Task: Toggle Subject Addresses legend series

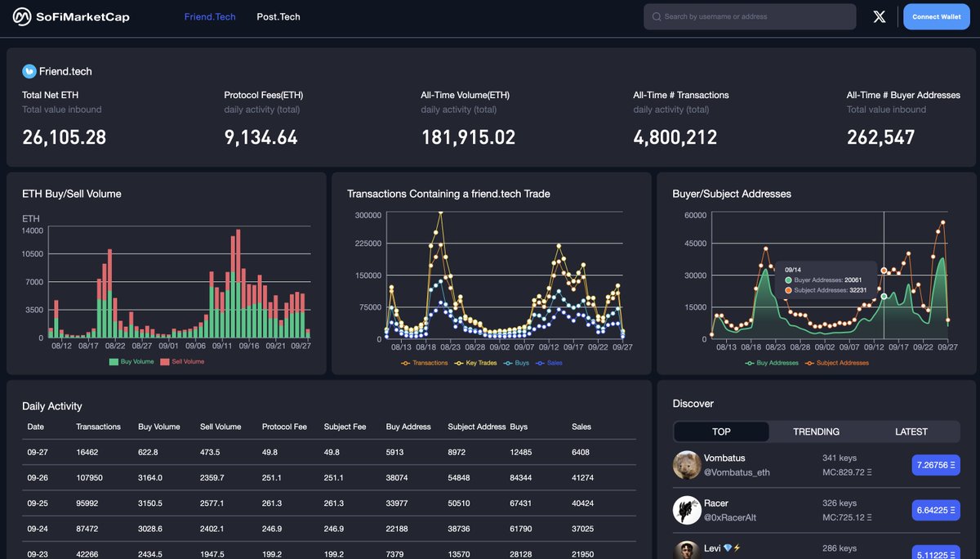Action: click(x=836, y=363)
